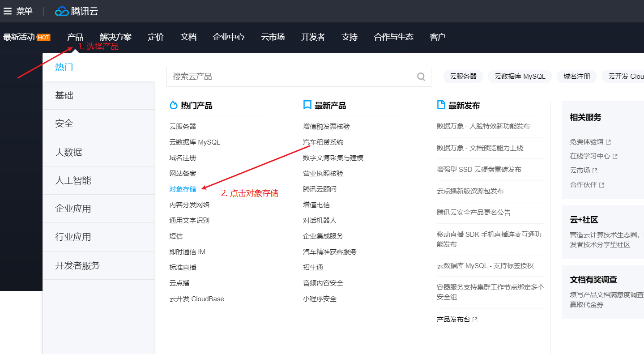Click external link icon beside 产品发布台
Image resolution: width=644 pixels, height=354 pixels.
[x=475, y=320]
